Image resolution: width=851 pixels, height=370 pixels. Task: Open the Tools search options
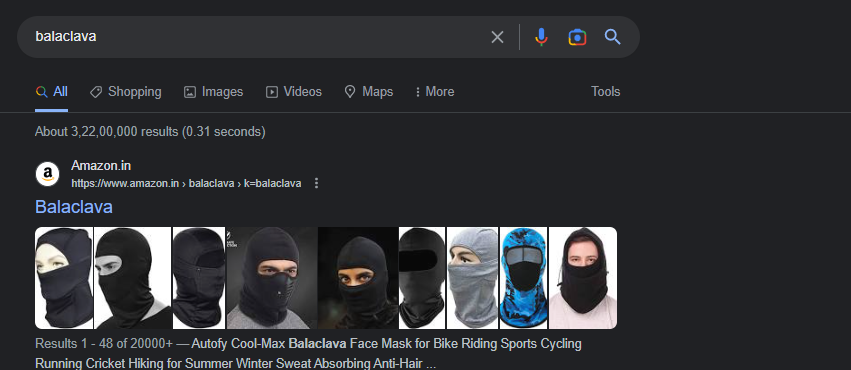click(606, 92)
